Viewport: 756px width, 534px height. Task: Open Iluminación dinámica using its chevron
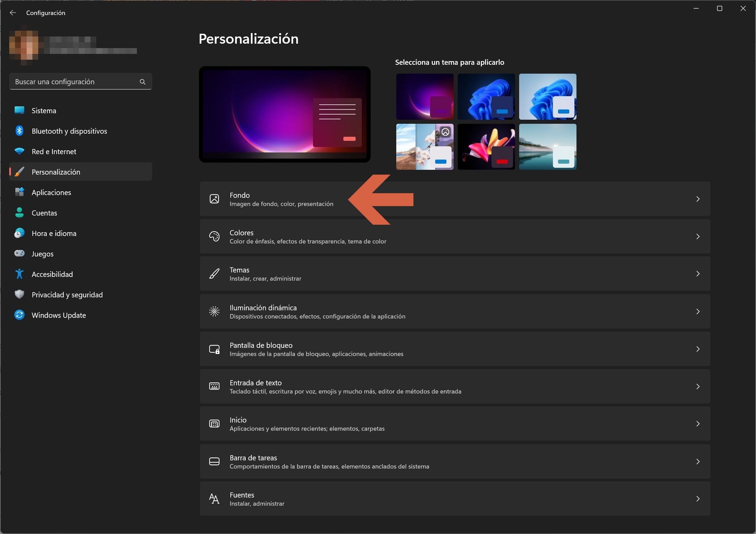(x=698, y=311)
